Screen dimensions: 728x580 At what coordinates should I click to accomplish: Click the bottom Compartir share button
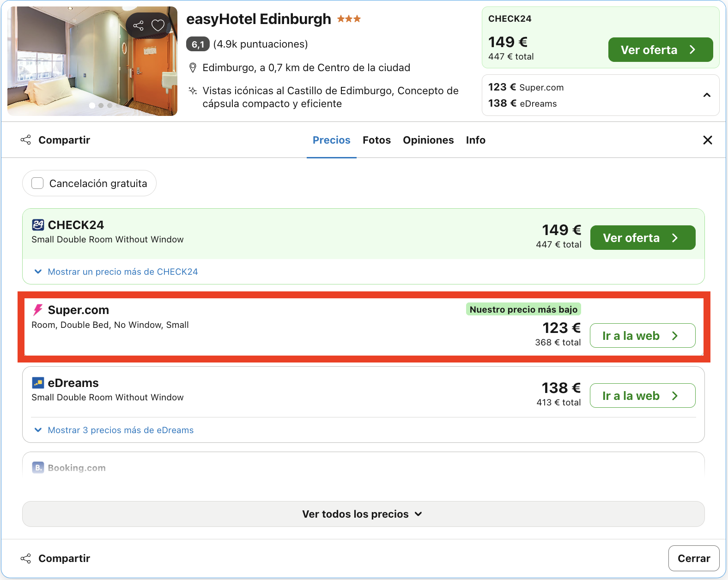[55, 558]
